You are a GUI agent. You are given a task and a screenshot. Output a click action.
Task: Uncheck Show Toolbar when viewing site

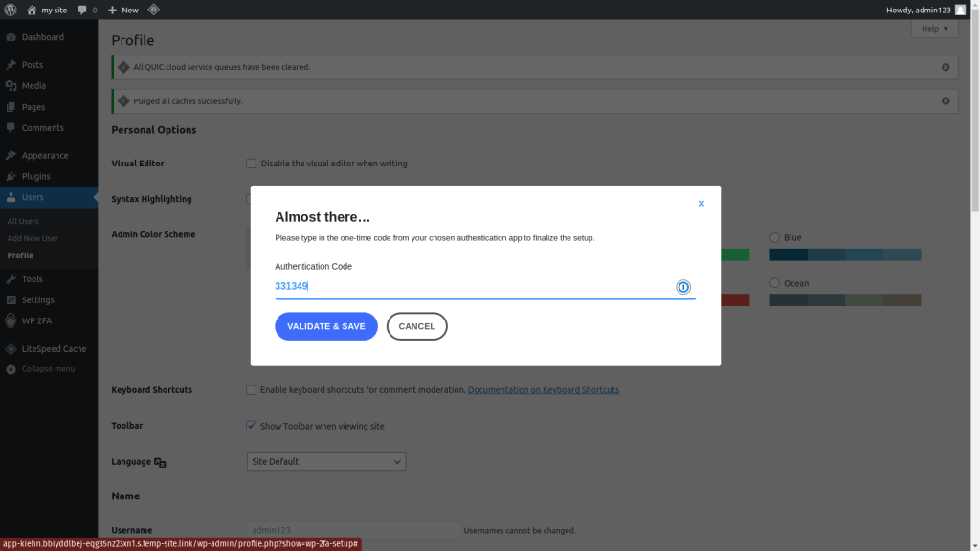[x=251, y=425]
